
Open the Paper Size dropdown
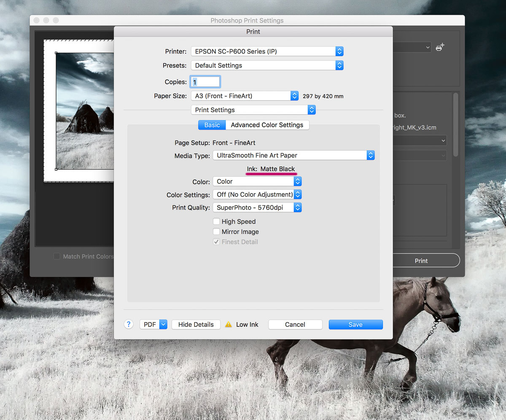[245, 96]
